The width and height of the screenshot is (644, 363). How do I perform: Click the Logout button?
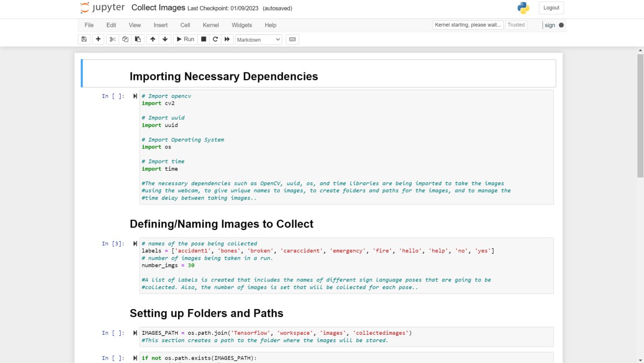(x=551, y=8)
